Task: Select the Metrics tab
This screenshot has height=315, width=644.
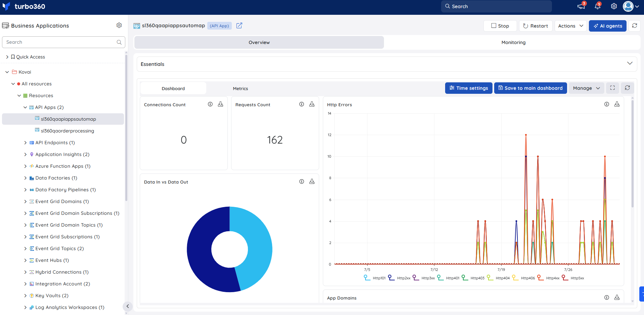Action: pos(241,88)
